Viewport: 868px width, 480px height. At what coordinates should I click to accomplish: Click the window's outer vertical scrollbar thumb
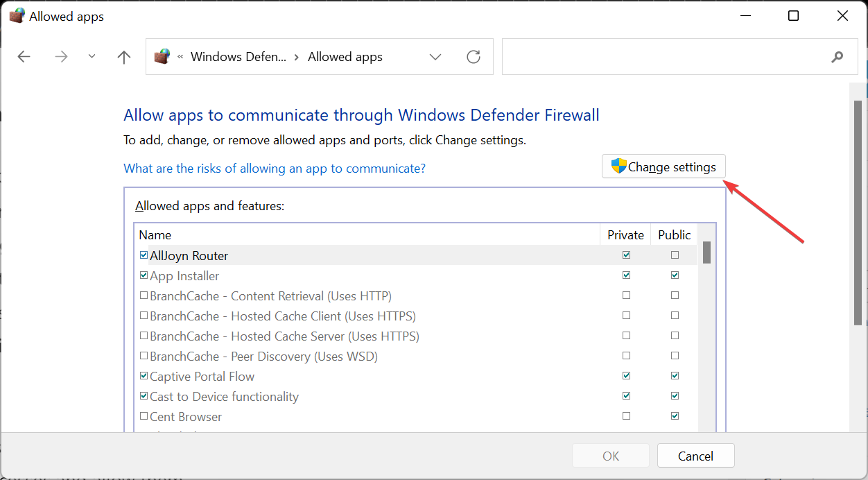[x=858, y=213]
